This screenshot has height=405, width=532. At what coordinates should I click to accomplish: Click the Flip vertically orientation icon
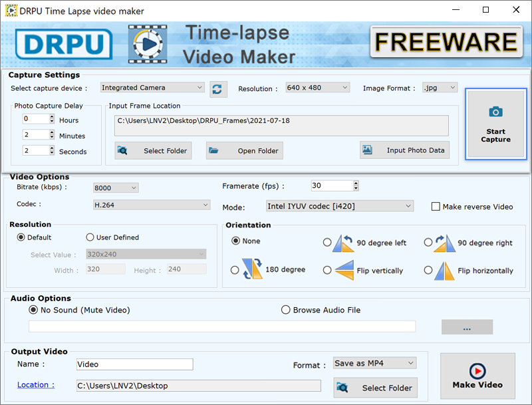[344, 270]
